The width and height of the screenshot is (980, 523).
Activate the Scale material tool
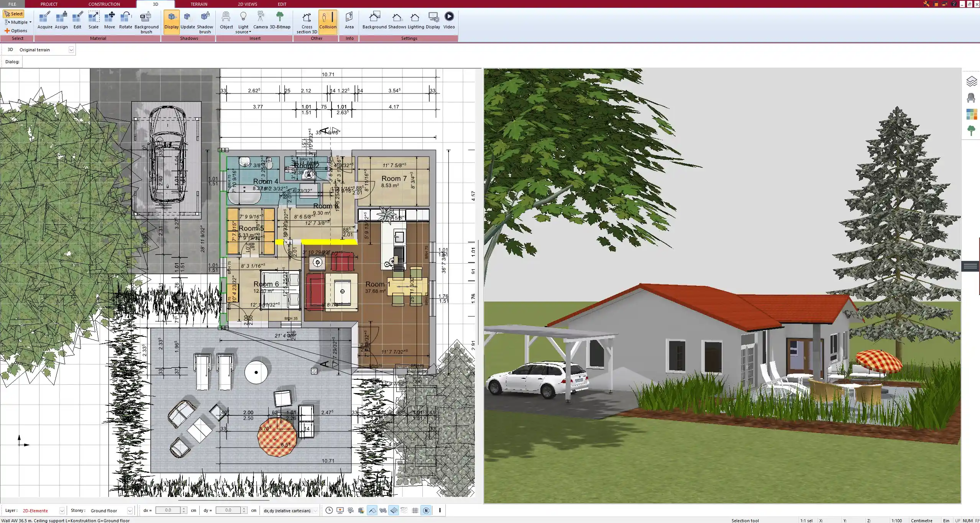(x=94, y=21)
